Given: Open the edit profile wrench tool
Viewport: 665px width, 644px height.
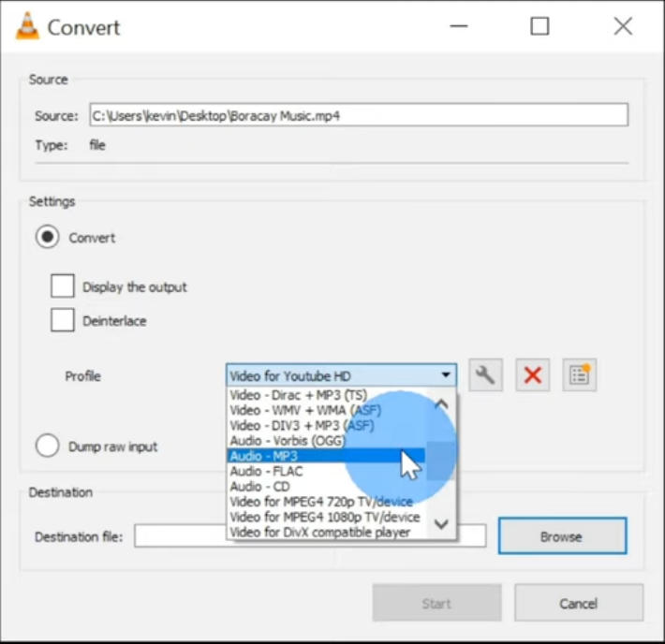Looking at the screenshot, I should [x=485, y=374].
